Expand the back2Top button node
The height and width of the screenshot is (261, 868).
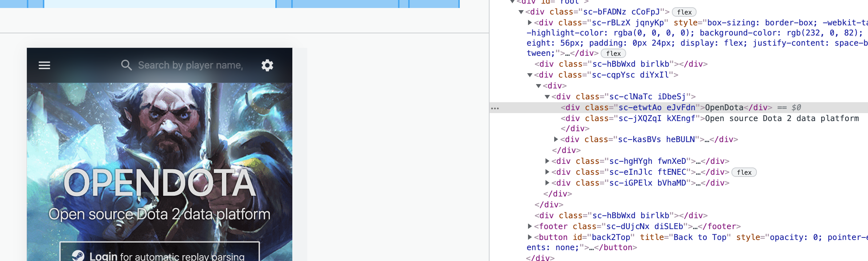coord(530,237)
